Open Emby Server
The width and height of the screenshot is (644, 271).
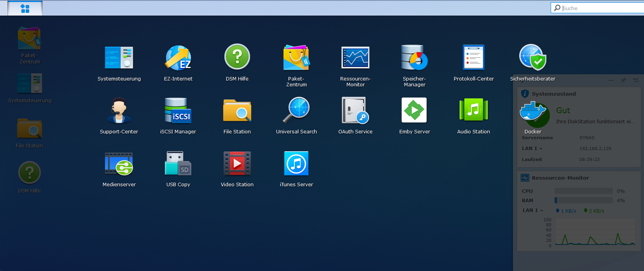tap(415, 110)
